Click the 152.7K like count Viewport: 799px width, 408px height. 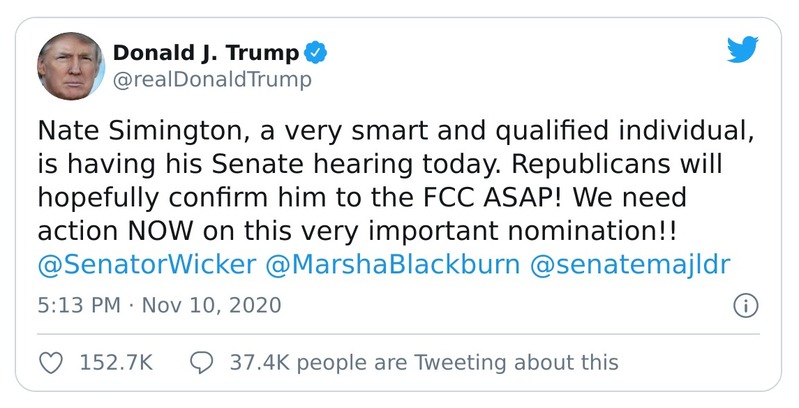pos(115,362)
